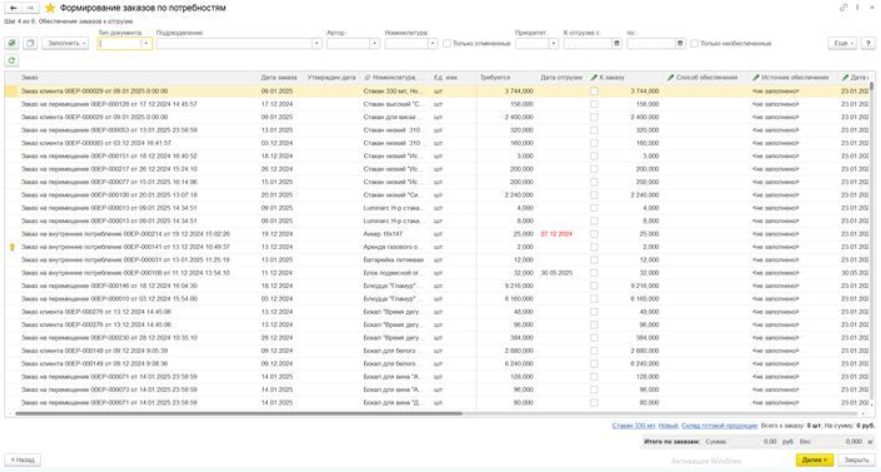881x472 pixels.
Task: Open the calendar icon for по date
Action: click(681, 44)
